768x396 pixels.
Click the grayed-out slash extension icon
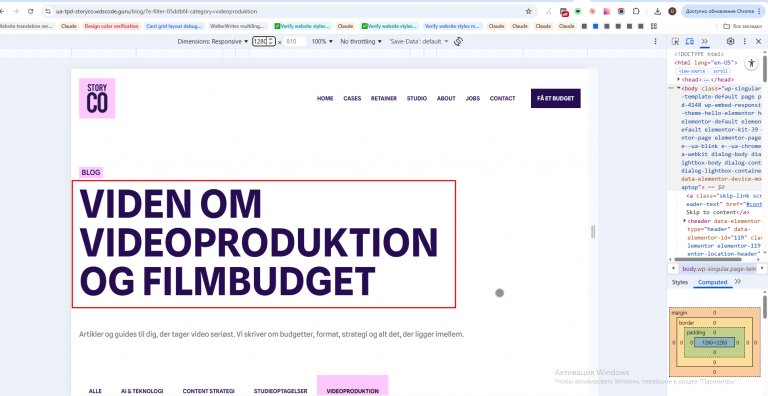(549, 11)
